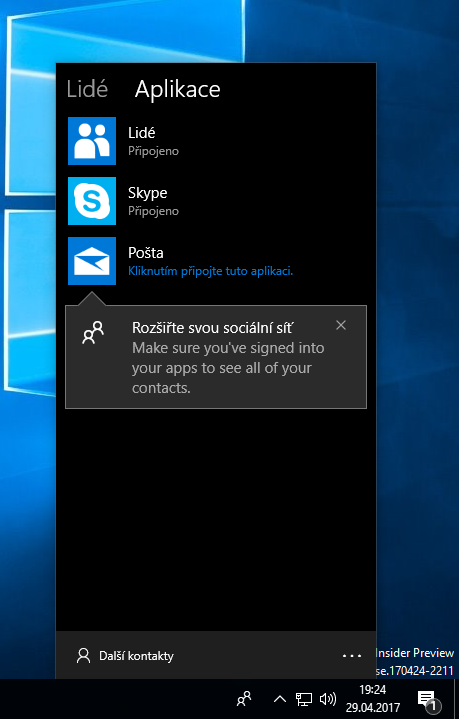Open the Lidé app tile icon
This screenshot has height=719, width=459.
(x=92, y=141)
